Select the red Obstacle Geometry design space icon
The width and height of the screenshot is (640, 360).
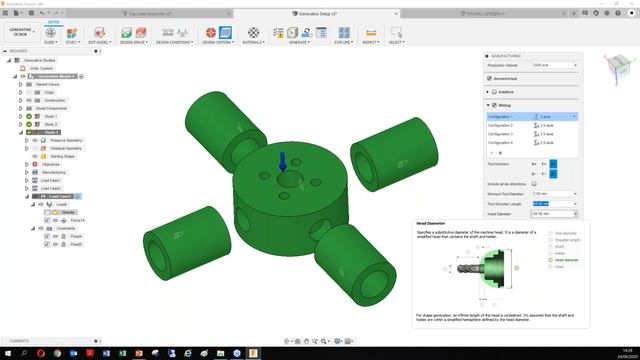point(141,33)
